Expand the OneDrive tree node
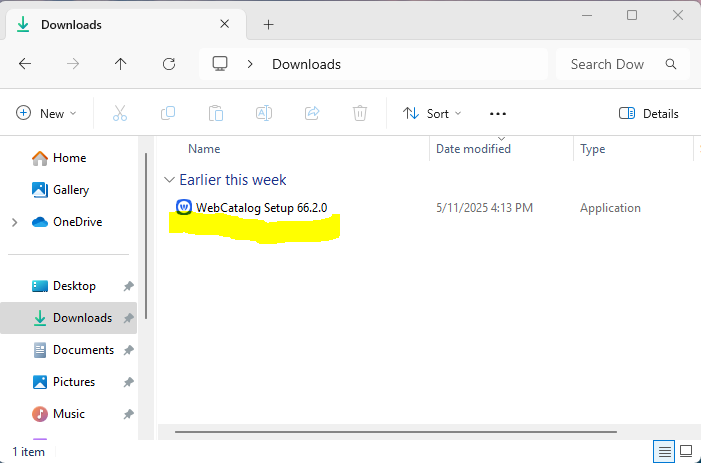The image size is (701, 463). click(15, 222)
